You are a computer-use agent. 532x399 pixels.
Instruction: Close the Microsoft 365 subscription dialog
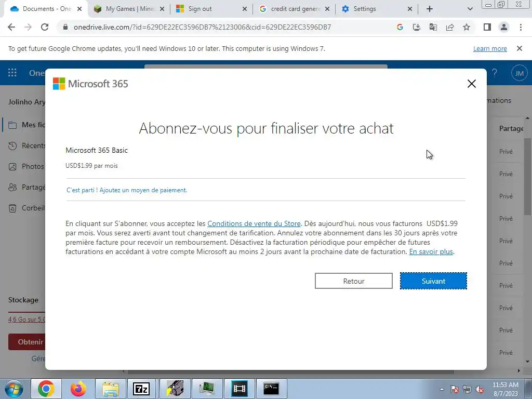coord(472,84)
